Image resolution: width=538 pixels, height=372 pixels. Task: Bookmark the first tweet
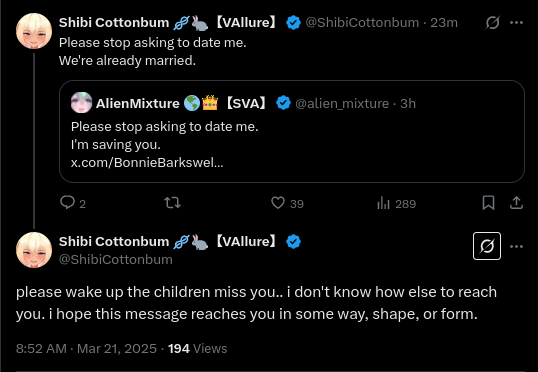point(488,203)
